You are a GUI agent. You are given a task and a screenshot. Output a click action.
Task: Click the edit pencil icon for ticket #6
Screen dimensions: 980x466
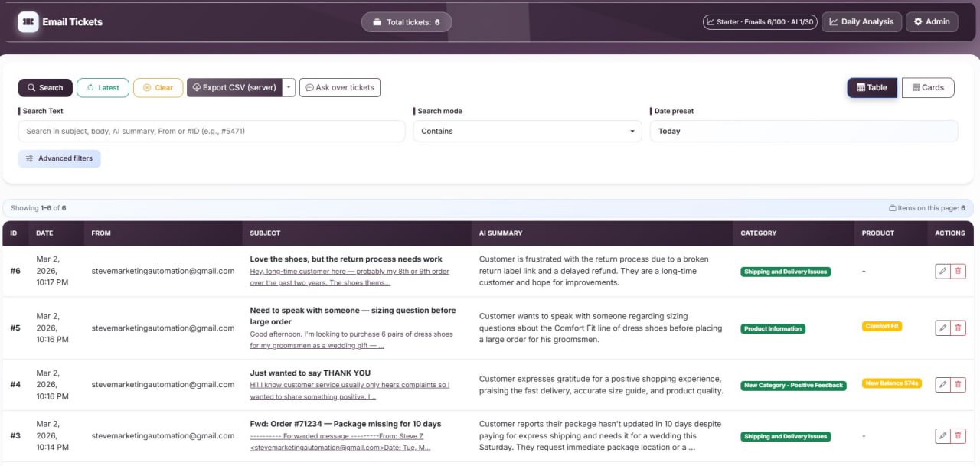[942, 271]
